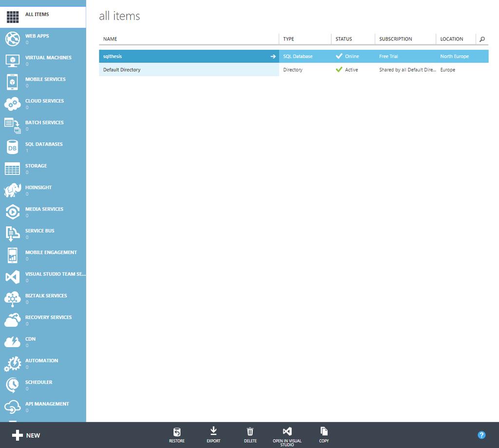Image resolution: width=499 pixels, height=448 pixels.
Task: Switch to SCHEDULER section label
Action: (39, 382)
